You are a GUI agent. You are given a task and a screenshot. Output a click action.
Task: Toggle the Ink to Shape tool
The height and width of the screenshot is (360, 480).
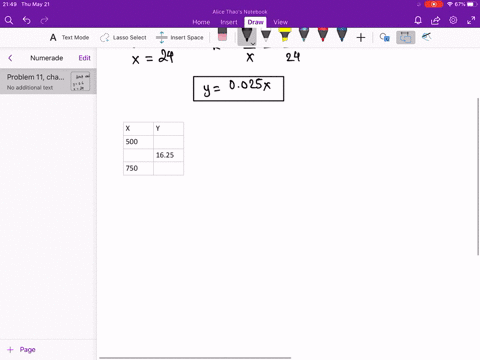(385, 37)
